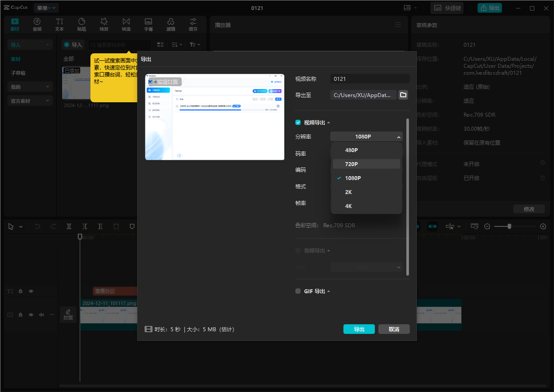Hide the video track with eye icon
The height and width of the screenshot is (392, 554).
pos(31,315)
